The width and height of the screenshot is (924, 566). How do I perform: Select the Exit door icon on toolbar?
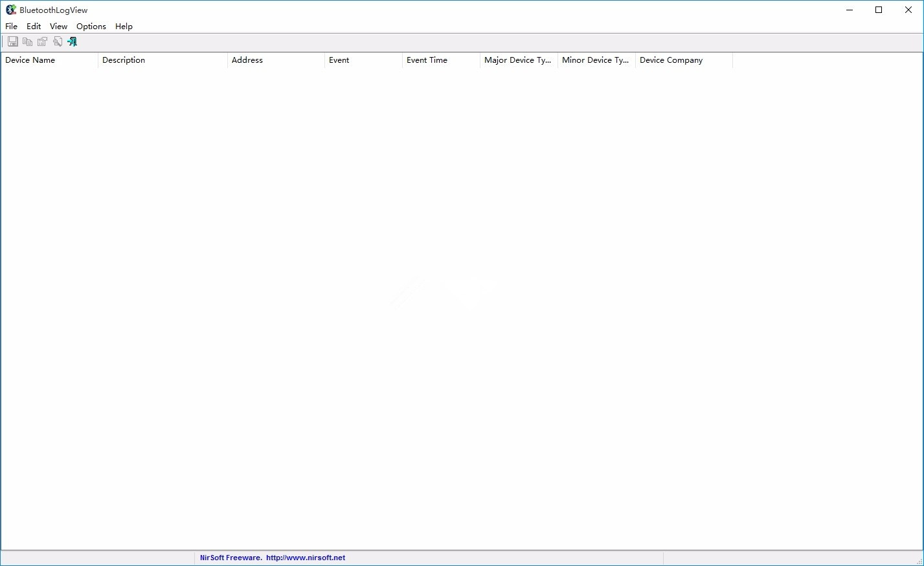click(x=72, y=41)
